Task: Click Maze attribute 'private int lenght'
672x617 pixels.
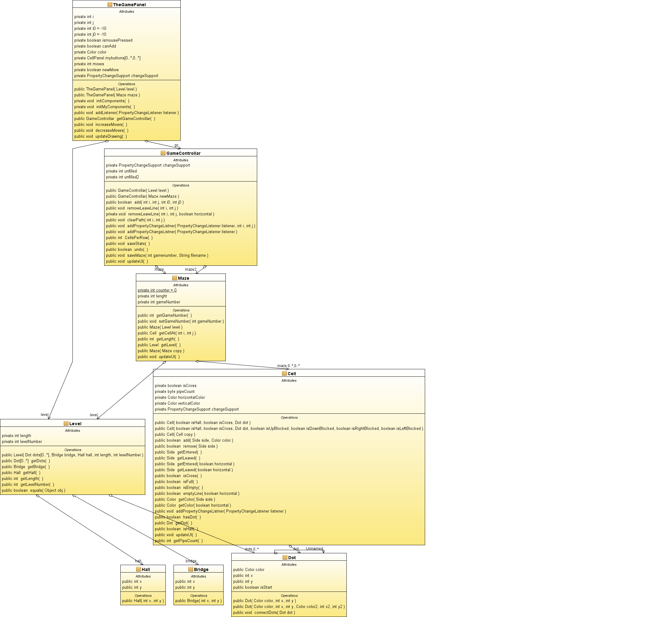Action: [x=152, y=297]
